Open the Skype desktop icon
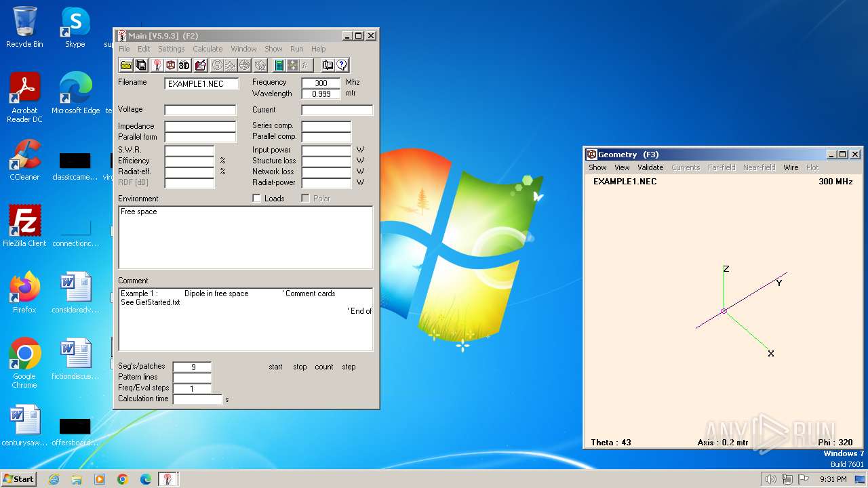Viewport: 868px width, 488px height. (75, 27)
